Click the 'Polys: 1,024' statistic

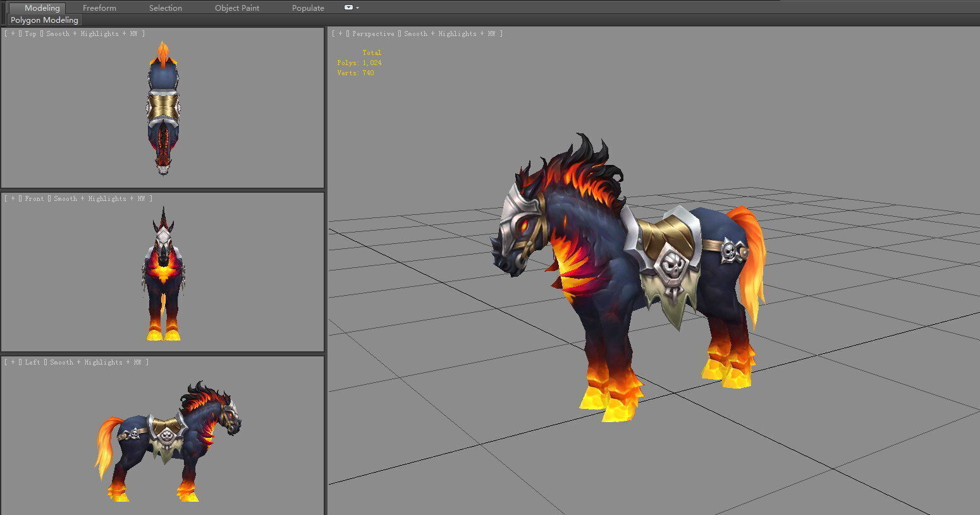(x=359, y=63)
